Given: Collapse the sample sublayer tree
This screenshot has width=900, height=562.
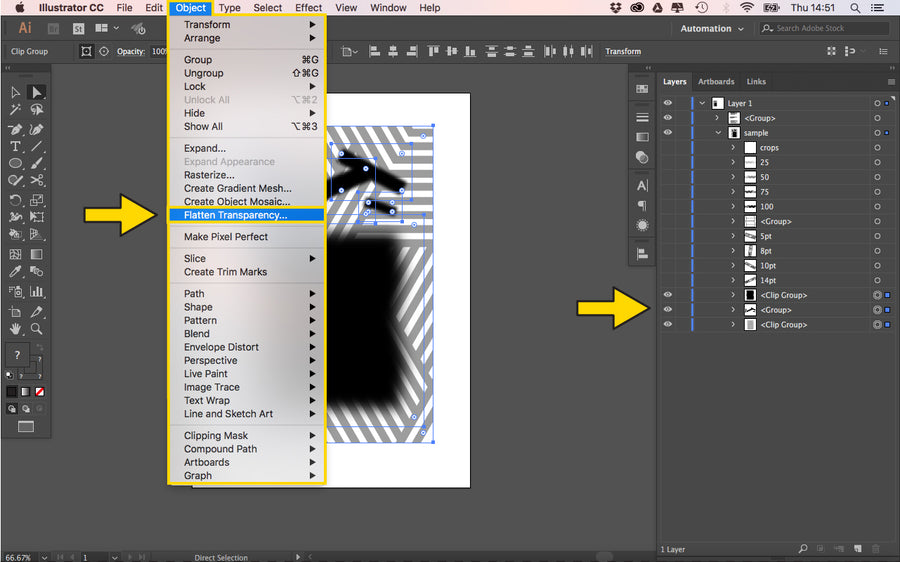Looking at the screenshot, I should (x=718, y=133).
